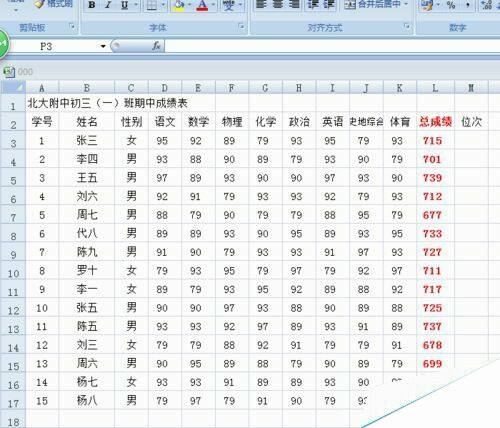Apply percent style formatting

click(x=451, y=5)
